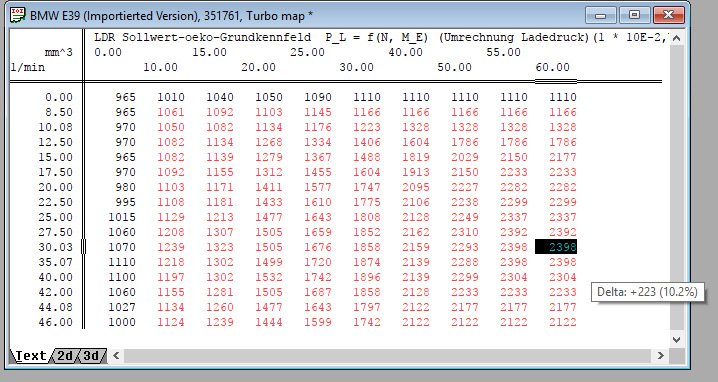Select column header 30.00
Viewport: 718px width, 382px height.
pyautogui.click(x=356, y=67)
